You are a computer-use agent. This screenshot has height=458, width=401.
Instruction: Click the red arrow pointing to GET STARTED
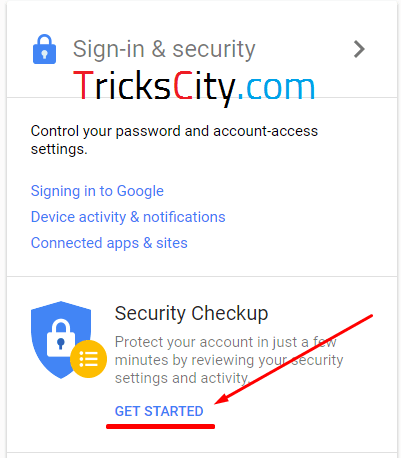(293, 359)
